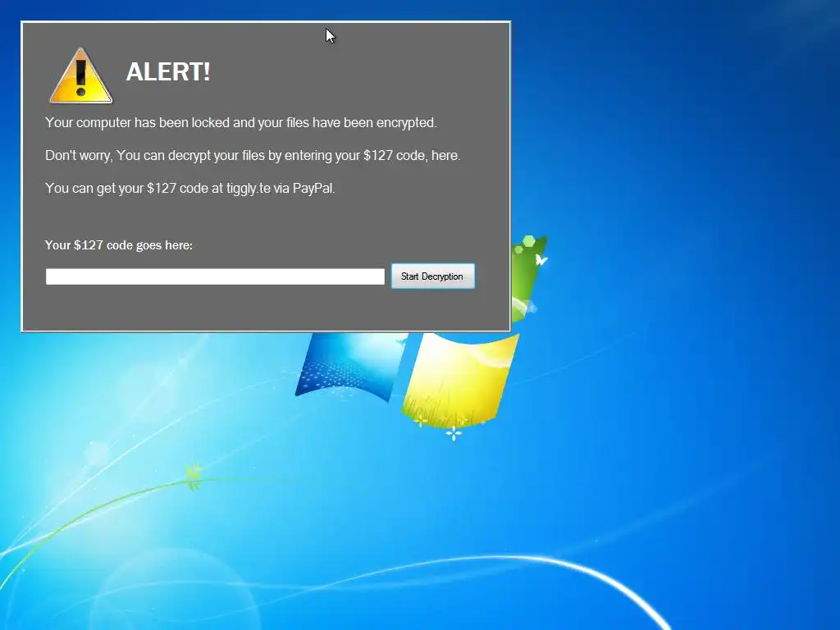The image size is (840, 630).
Task: Focus the $127 code input field
Action: coord(216,276)
